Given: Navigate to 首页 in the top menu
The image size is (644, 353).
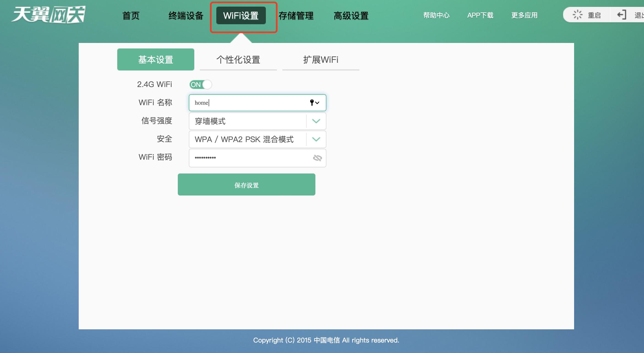Looking at the screenshot, I should pyautogui.click(x=130, y=16).
